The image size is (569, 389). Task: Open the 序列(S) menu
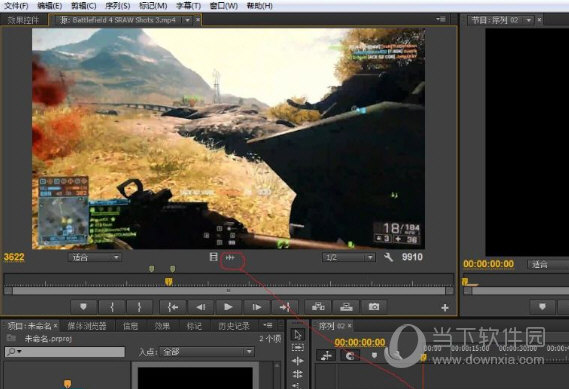pyautogui.click(x=118, y=6)
